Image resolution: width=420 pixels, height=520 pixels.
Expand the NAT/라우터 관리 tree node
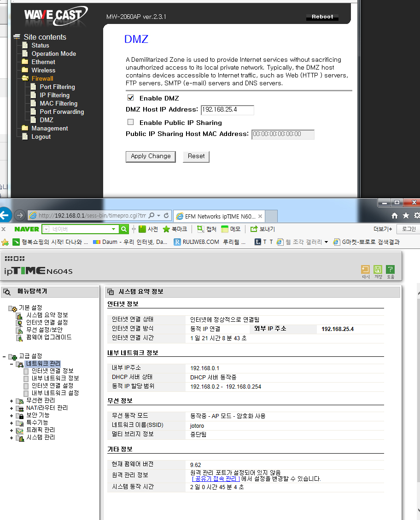pos(12,408)
